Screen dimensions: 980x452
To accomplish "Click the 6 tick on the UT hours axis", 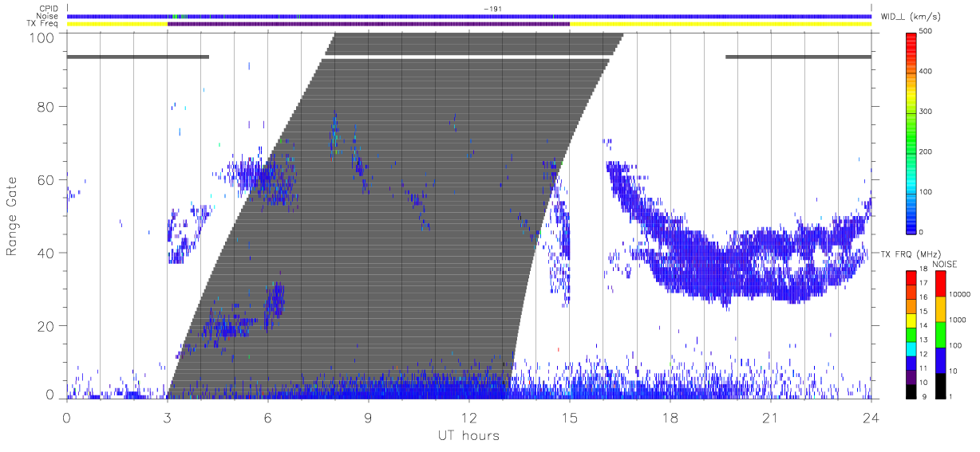I will coord(268,416).
